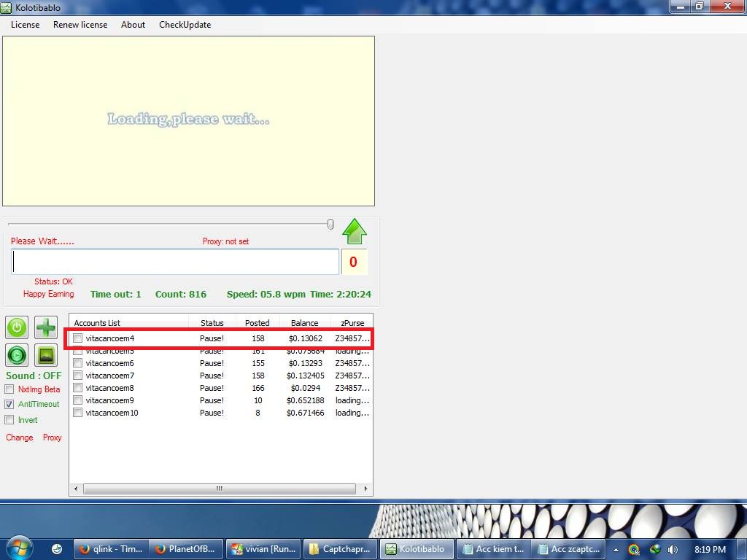The width and height of the screenshot is (747, 560).
Task: Click the Proxy: not set label
Action: (226, 241)
